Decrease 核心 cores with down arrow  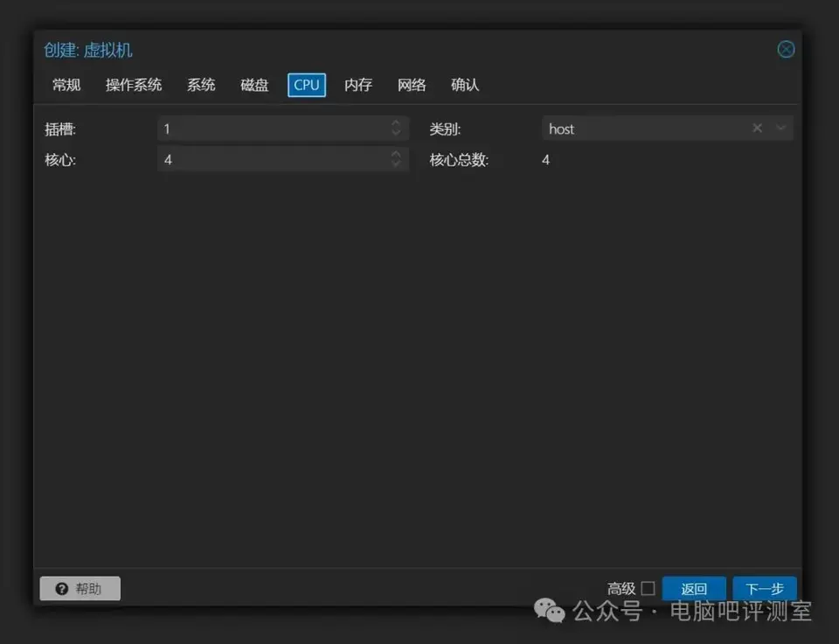click(396, 163)
